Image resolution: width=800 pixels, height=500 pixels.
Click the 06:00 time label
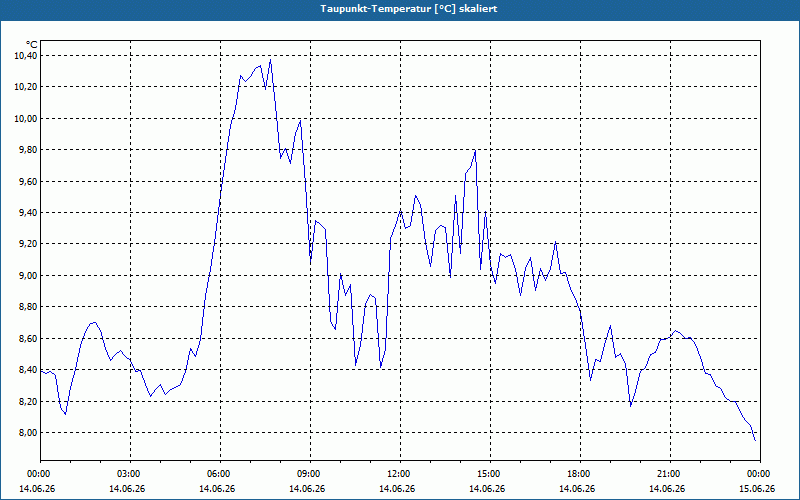tap(220, 474)
